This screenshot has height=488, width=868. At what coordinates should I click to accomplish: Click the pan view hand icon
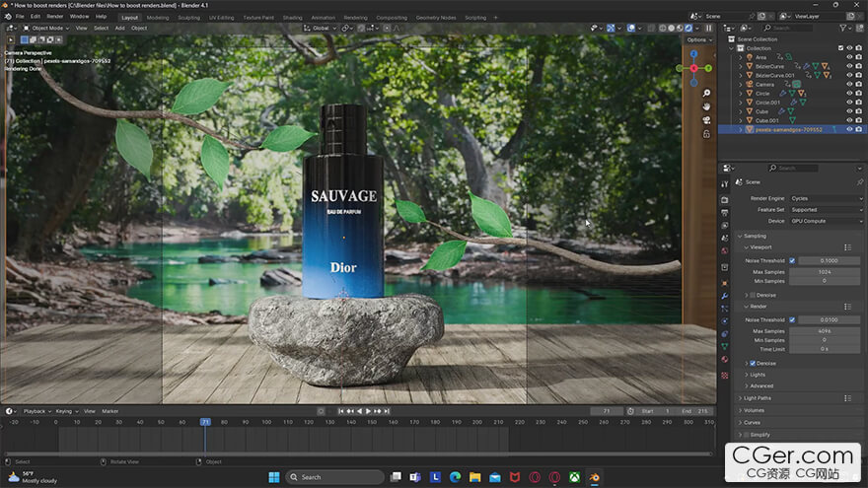(706, 106)
